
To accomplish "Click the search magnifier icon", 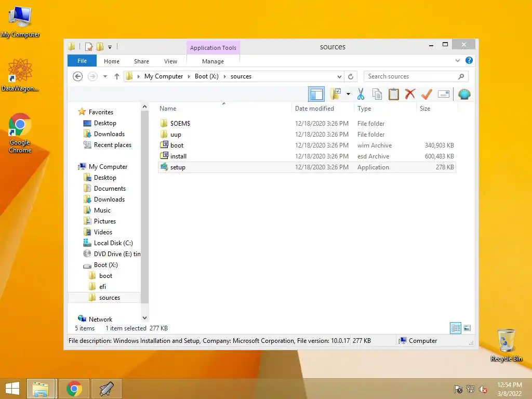I will pyautogui.click(x=461, y=76).
